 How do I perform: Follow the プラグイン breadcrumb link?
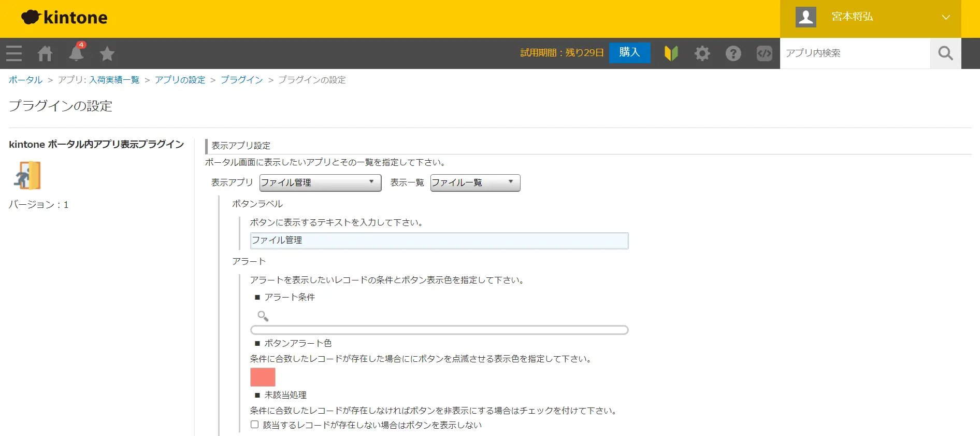click(x=242, y=80)
